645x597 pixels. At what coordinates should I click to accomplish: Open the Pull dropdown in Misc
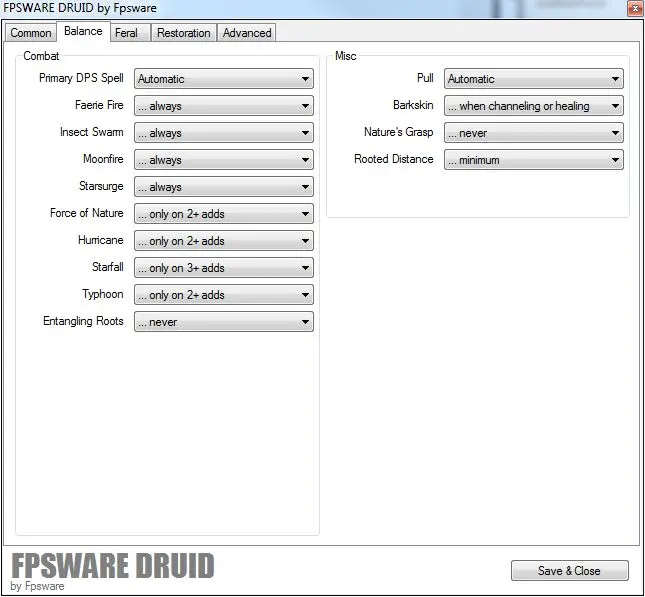(x=533, y=79)
